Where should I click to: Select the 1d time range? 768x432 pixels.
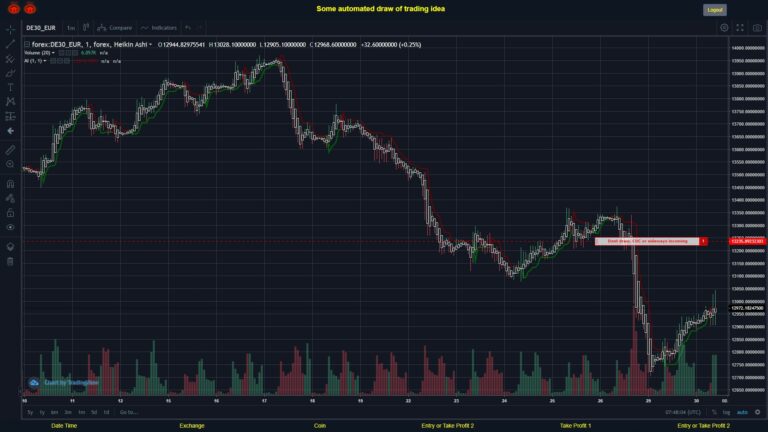coord(106,412)
